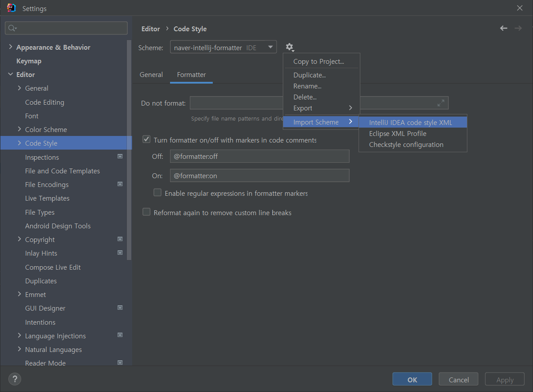Image resolution: width=533 pixels, height=392 pixels.
Task: Click the Apply button
Action: (505, 379)
